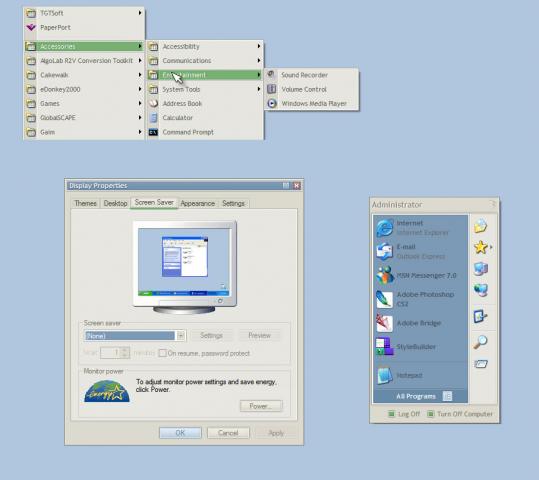The width and height of the screenshot is (539, 480).
Task: Click the Internet Explorer icon in Start menu
Action: (384, 228)
